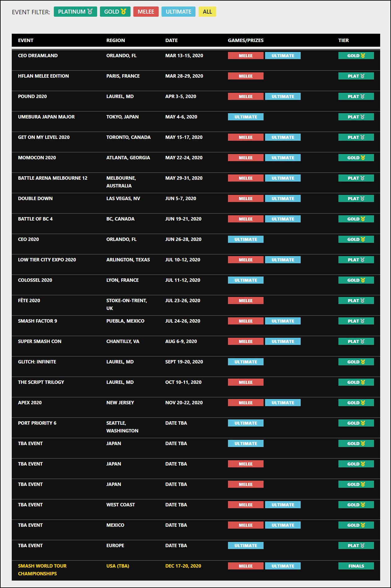Click the Plat medal badge for Pound 2020
Screen dimensions: 391x588
[356, 97]
